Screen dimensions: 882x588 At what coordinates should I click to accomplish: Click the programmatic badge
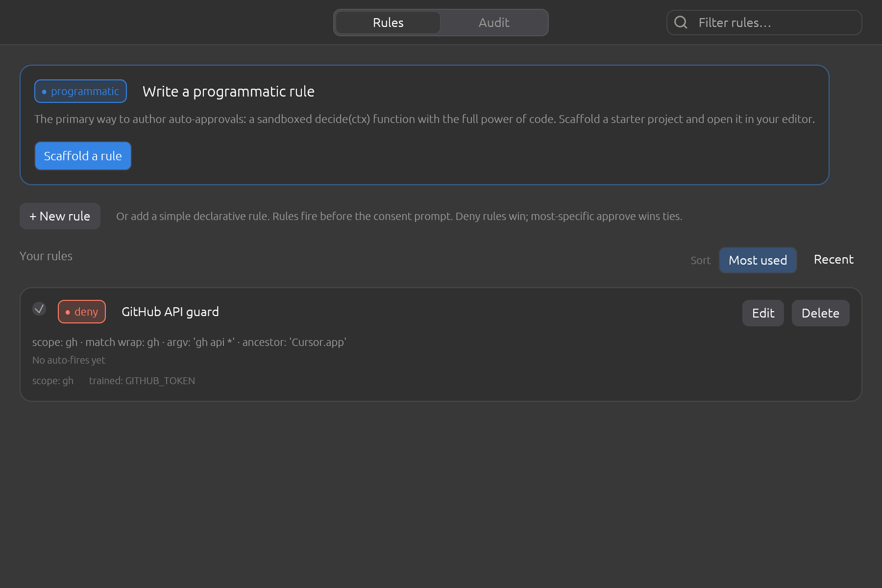coord(80,91)
